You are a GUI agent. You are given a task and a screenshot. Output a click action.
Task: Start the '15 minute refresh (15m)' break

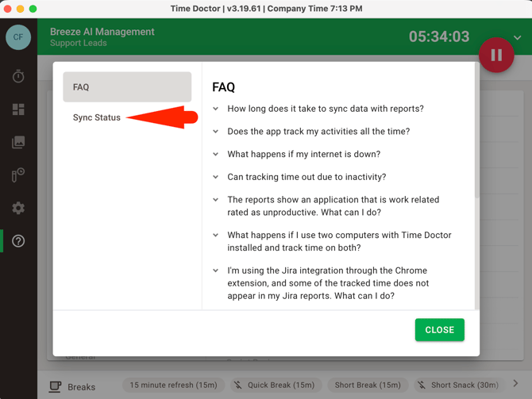173,385
